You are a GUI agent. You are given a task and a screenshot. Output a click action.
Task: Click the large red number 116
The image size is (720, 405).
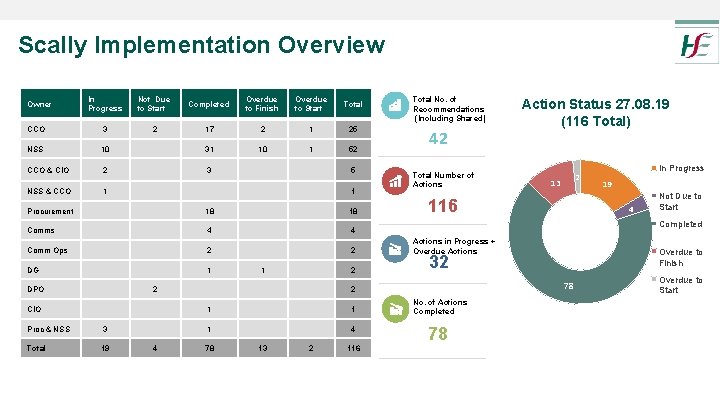click(x=443, y=206)
